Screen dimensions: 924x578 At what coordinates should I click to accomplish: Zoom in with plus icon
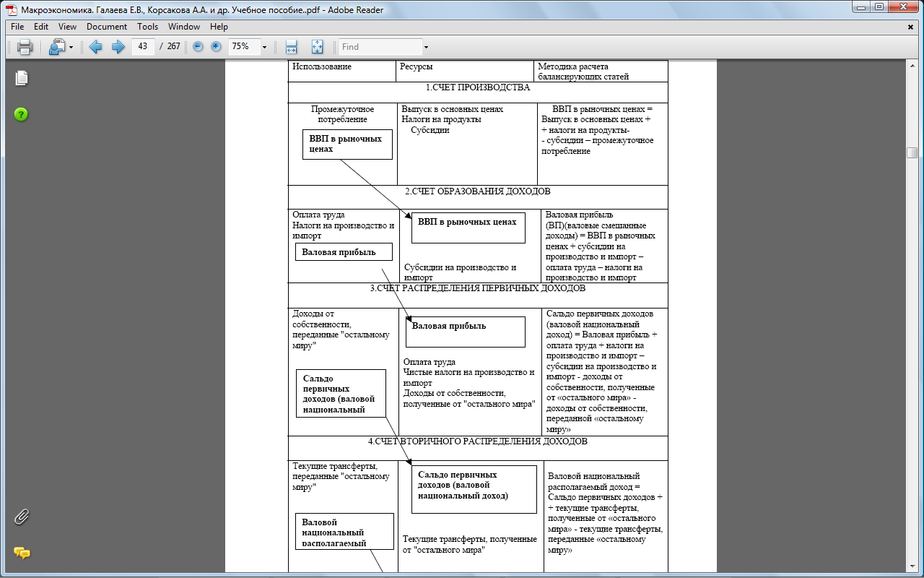click(216, 46)
